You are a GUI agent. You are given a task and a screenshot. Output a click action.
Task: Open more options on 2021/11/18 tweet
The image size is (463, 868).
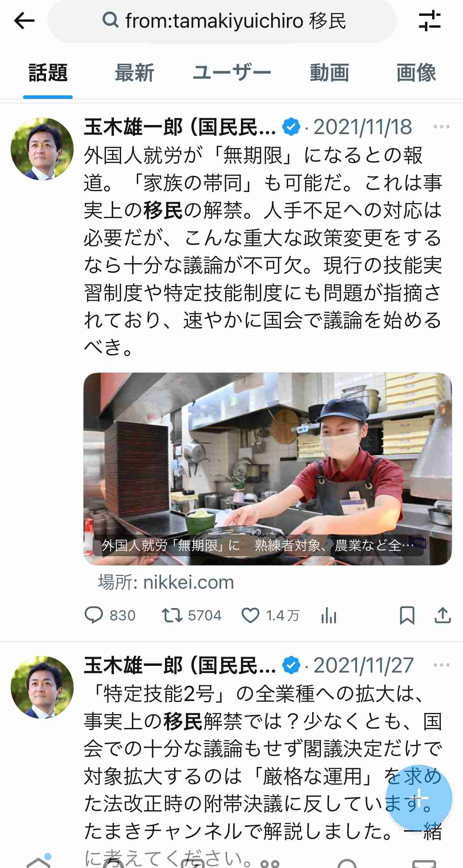pos(441,127)
